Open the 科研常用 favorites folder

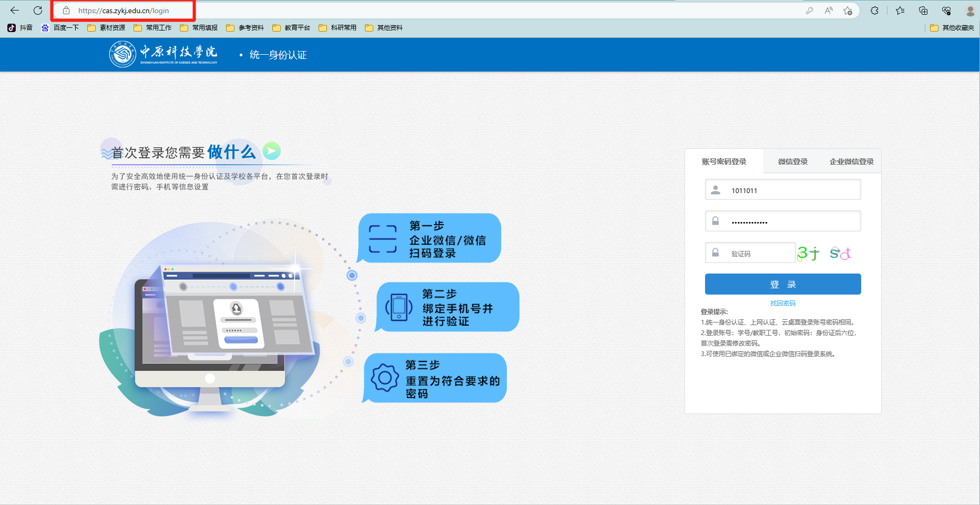[x=337, y=27]
